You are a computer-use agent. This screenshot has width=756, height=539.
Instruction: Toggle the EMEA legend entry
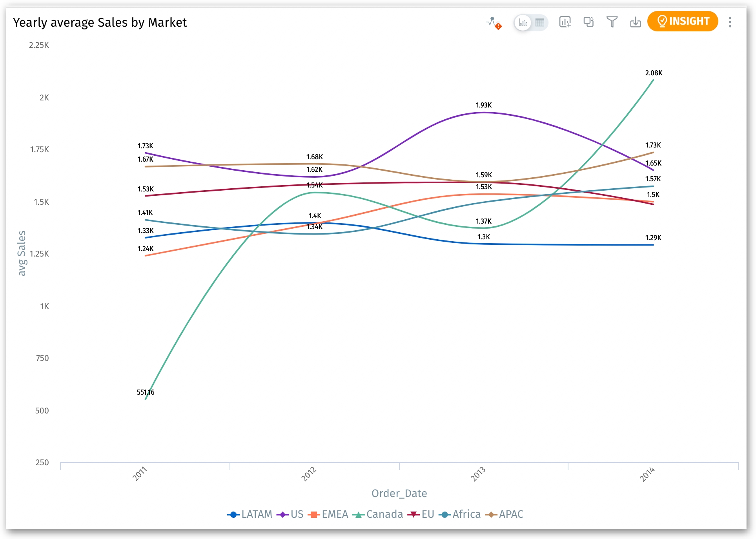328,514
